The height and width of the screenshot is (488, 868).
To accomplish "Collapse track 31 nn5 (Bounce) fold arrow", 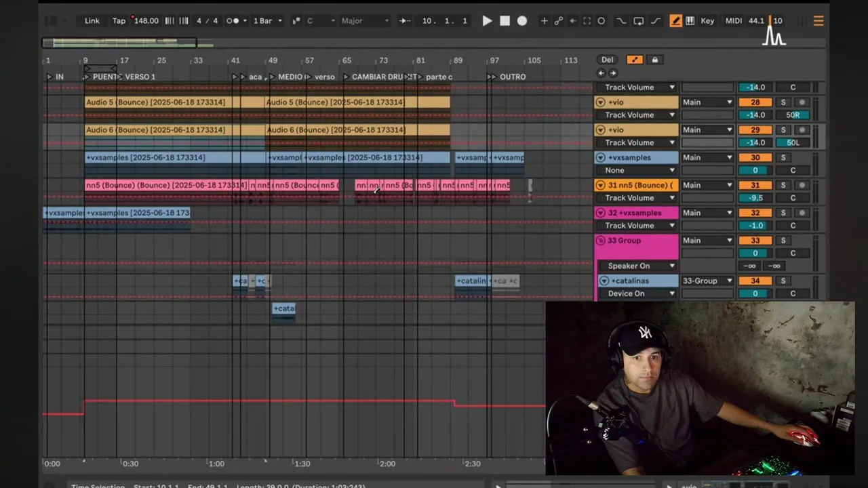I will pyautogui.click(x=600, y=186).
